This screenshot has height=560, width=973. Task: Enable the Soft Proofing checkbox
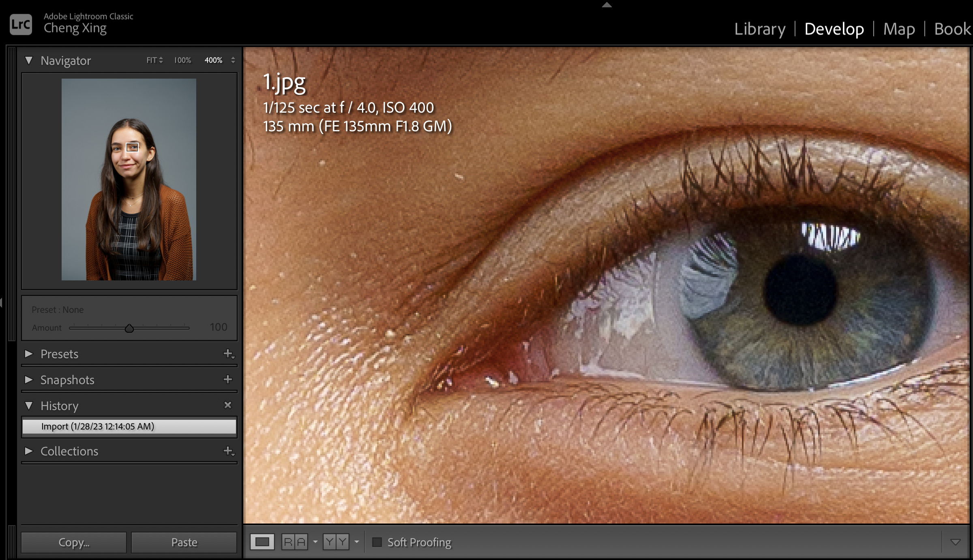click(377, 542)
